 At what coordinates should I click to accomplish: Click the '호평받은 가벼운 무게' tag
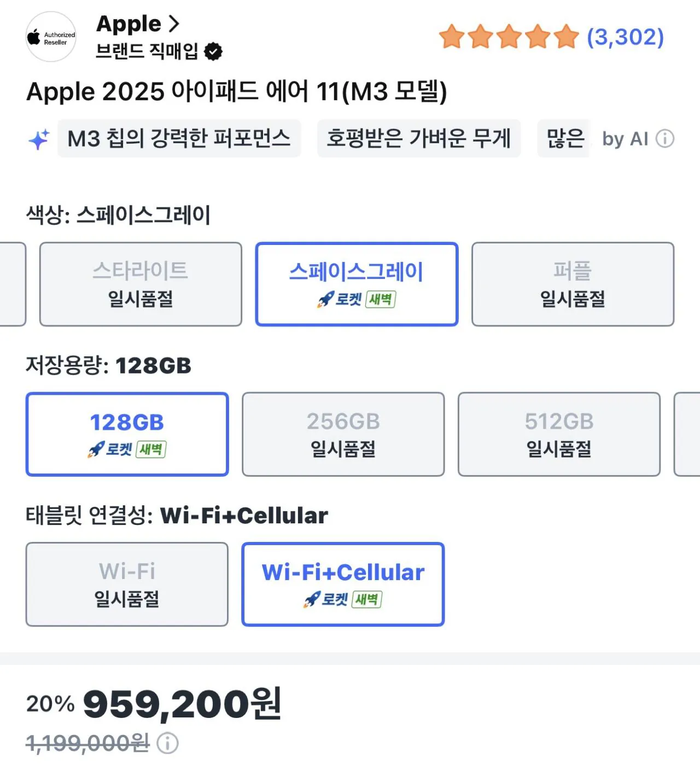pyautogui.click(x=419, y=139)
